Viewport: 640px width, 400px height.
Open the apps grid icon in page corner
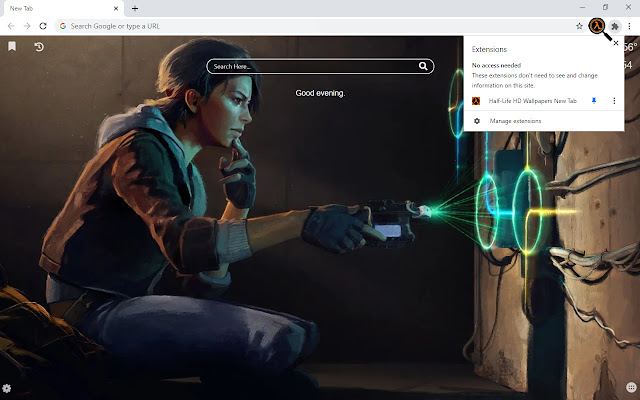coord(631,387)
